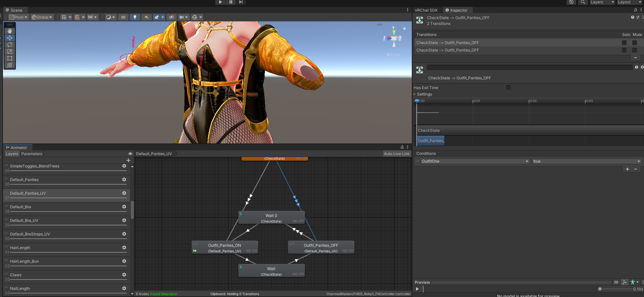Add a new animator layer with plus
644x297 pixels.
128,160
